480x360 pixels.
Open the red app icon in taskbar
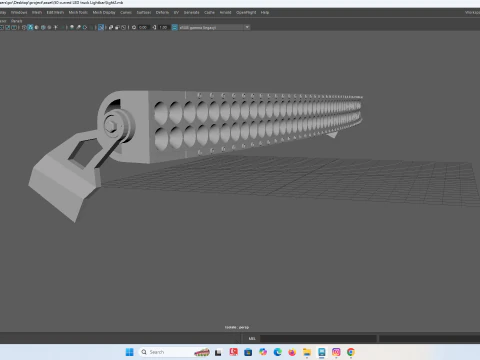(x=233, y=352)
